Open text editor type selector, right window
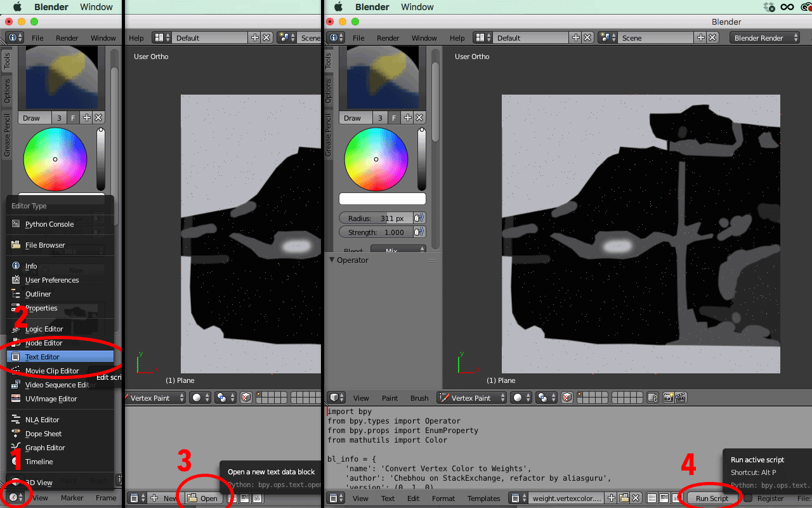The image size is (812, 508). coord(336,498)
